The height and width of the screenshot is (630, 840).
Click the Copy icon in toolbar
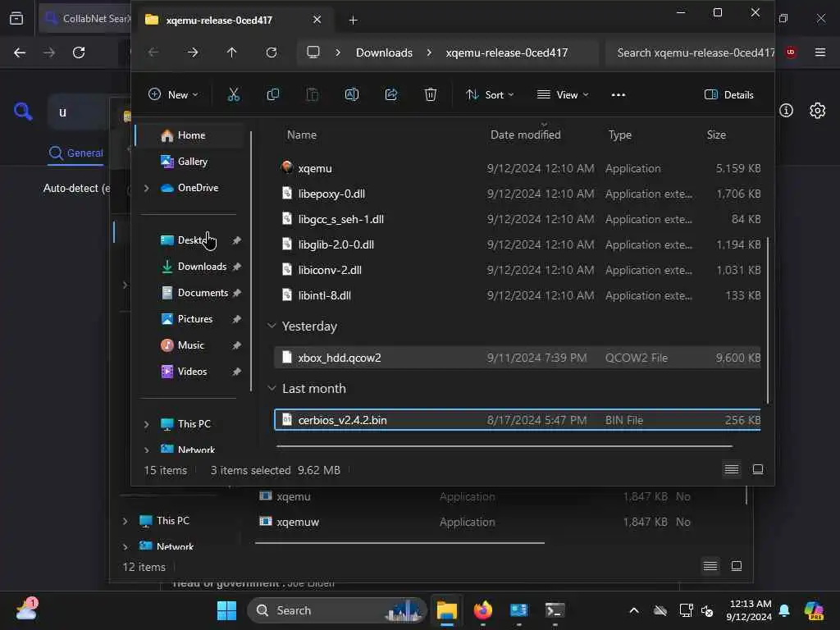click(x=272, y=95)
